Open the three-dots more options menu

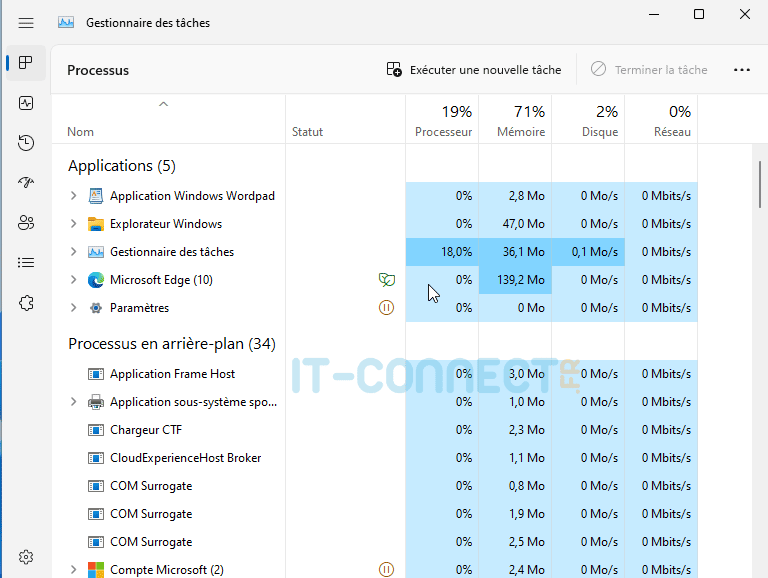pos(742,70)
